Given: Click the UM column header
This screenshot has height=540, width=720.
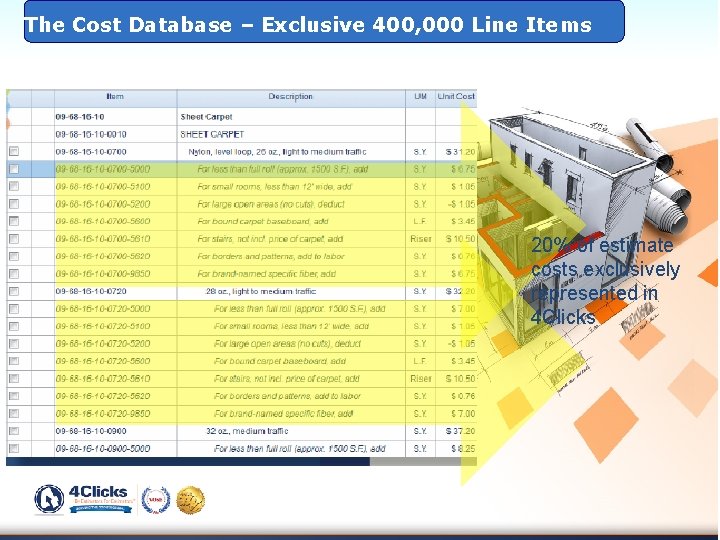Looking at the screenshot, I should point(420,96).
